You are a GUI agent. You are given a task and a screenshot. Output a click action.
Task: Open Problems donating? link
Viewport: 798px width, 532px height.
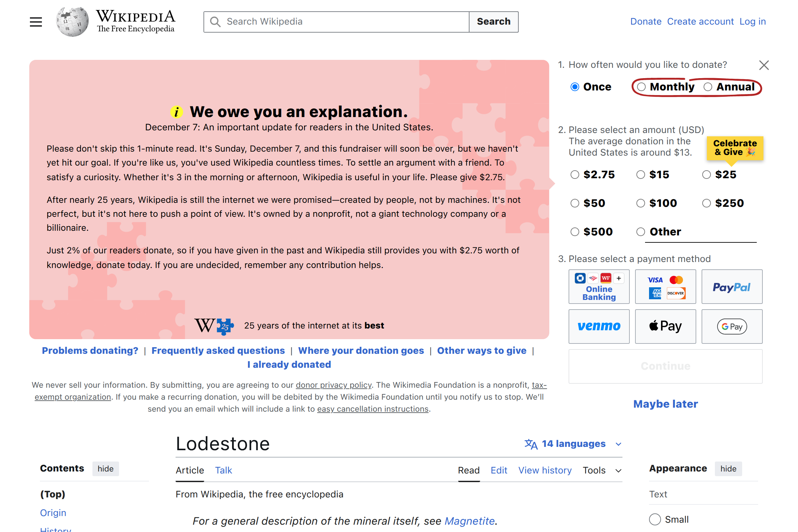[90, 350]
